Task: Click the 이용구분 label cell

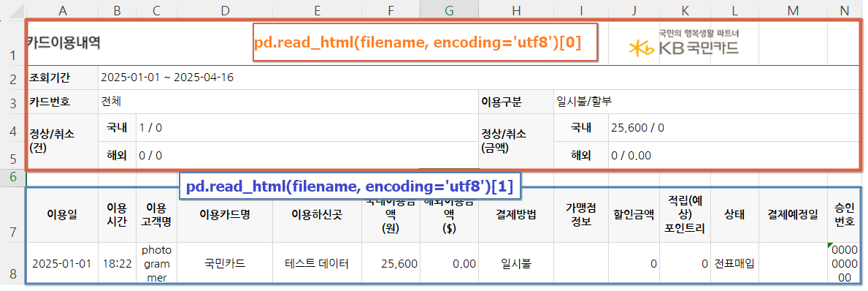Action: (x=516, y=102)
